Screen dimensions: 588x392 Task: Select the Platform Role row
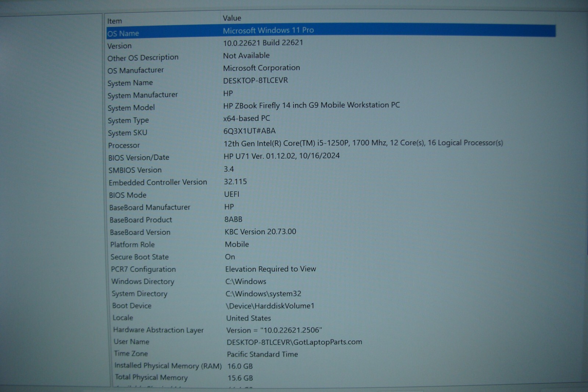click(132, 245)
